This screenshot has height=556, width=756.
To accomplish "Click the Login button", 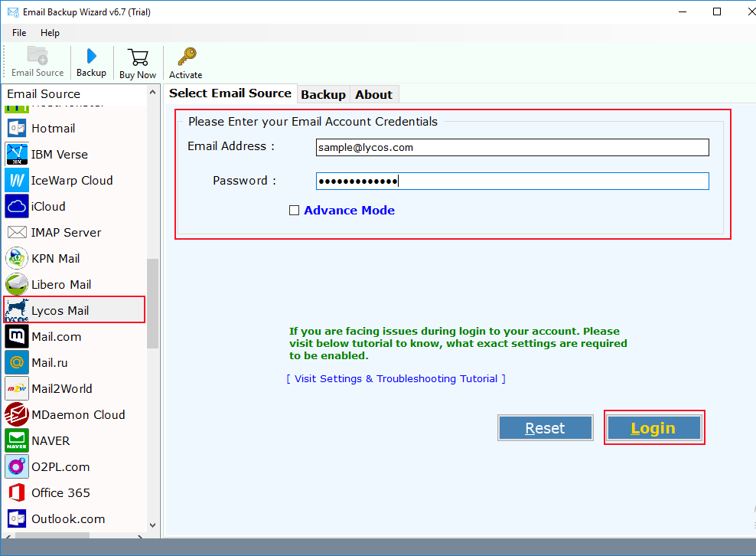I will (653, 427).
